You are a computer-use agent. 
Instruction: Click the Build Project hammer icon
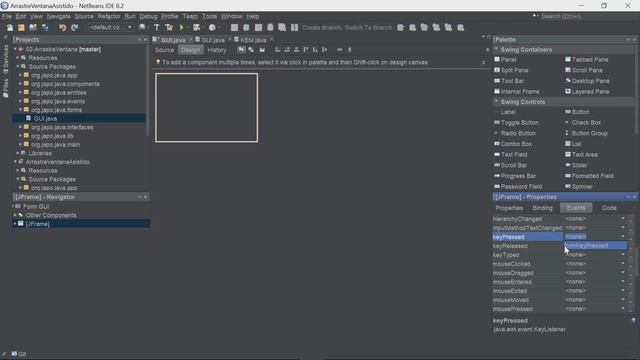tap(157, 28)
